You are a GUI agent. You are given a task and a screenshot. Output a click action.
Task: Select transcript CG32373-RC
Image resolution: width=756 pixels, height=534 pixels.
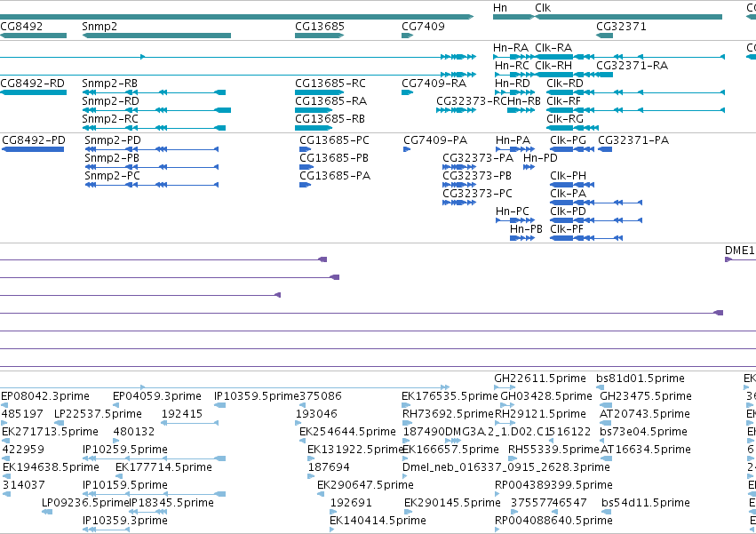tap(472, 101)
